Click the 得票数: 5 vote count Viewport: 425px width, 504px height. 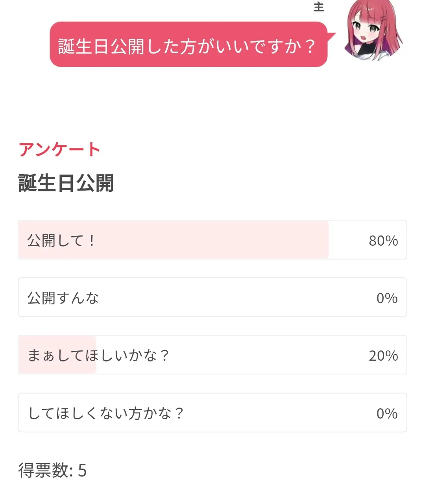pos(52,470)
